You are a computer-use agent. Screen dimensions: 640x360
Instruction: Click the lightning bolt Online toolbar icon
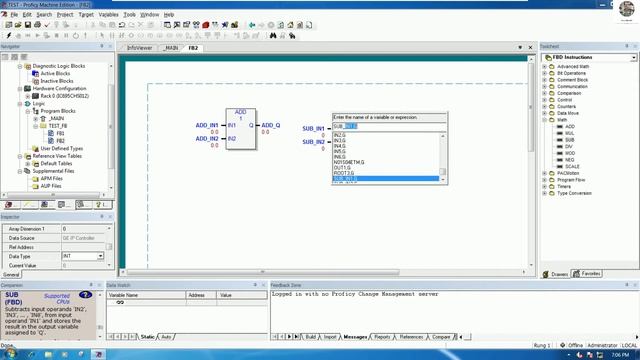(9, 36)
